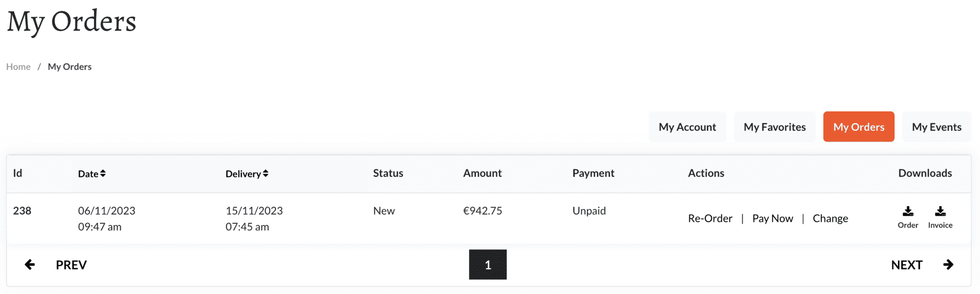
Task: Sort orders by Date column arrows
Action: click(x=103, y=174)
